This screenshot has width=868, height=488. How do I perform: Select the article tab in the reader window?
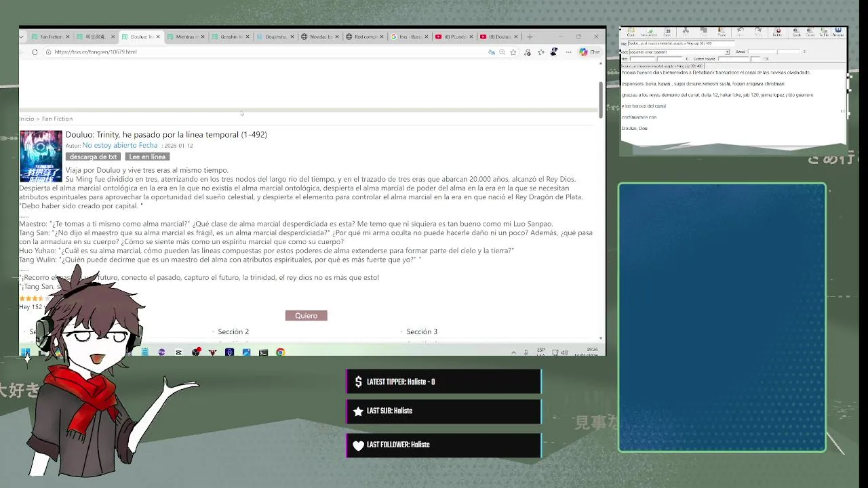(663, 66)
